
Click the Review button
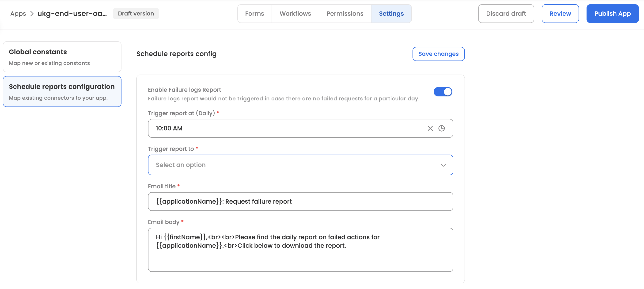pyautogui.click(x=560, y=14)
